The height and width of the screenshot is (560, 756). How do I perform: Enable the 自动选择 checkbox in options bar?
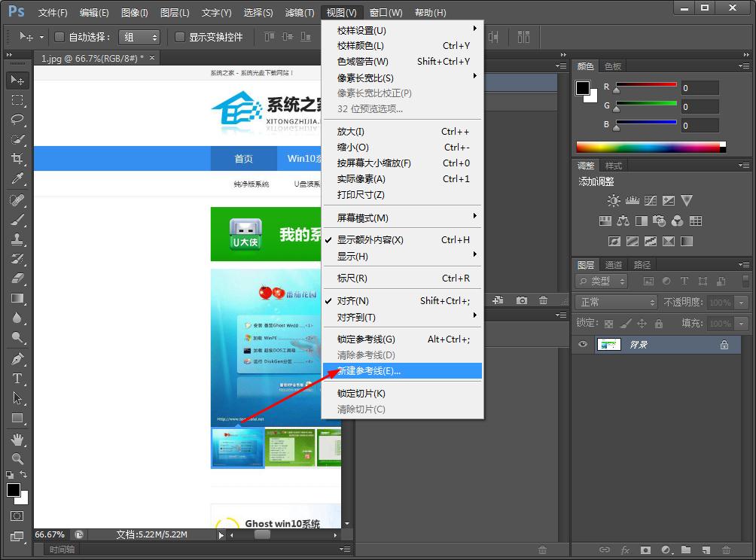point(59,36)
